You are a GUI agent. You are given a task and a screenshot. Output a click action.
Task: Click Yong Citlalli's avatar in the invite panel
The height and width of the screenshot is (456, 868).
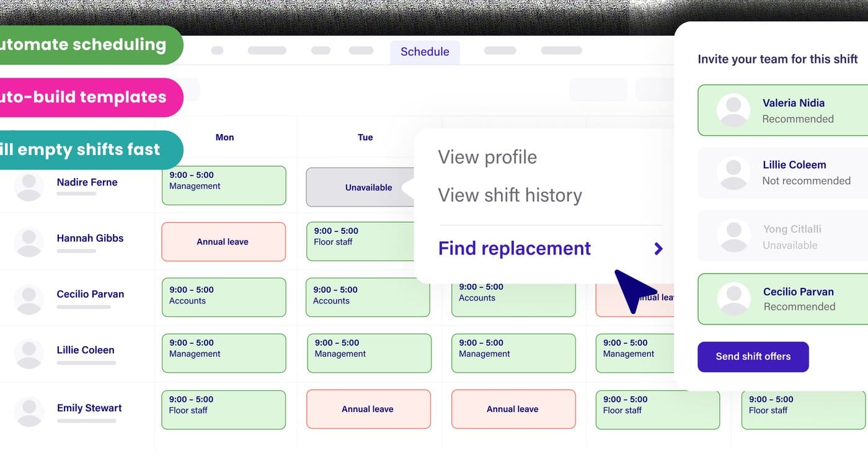click(x=733, y=236)
